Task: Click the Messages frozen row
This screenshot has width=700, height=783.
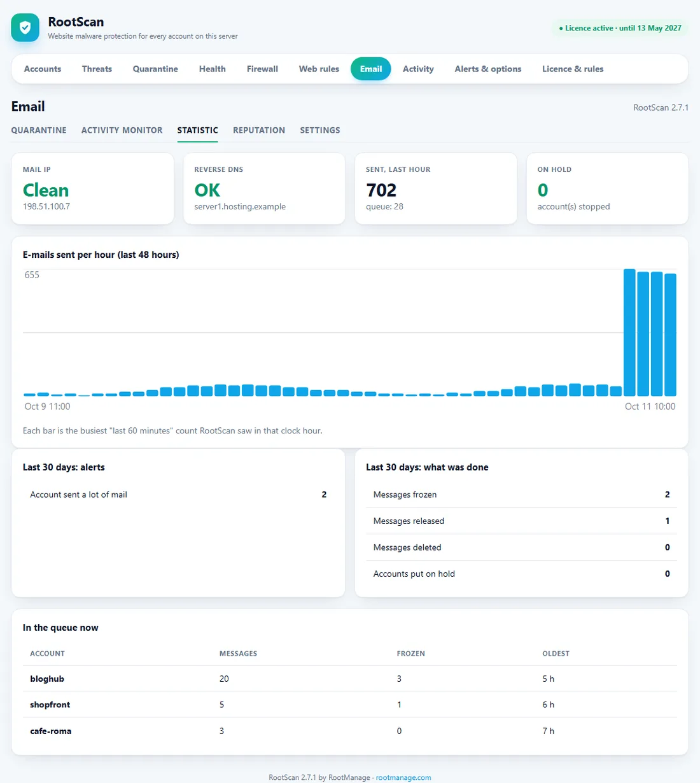Action: 521,495
